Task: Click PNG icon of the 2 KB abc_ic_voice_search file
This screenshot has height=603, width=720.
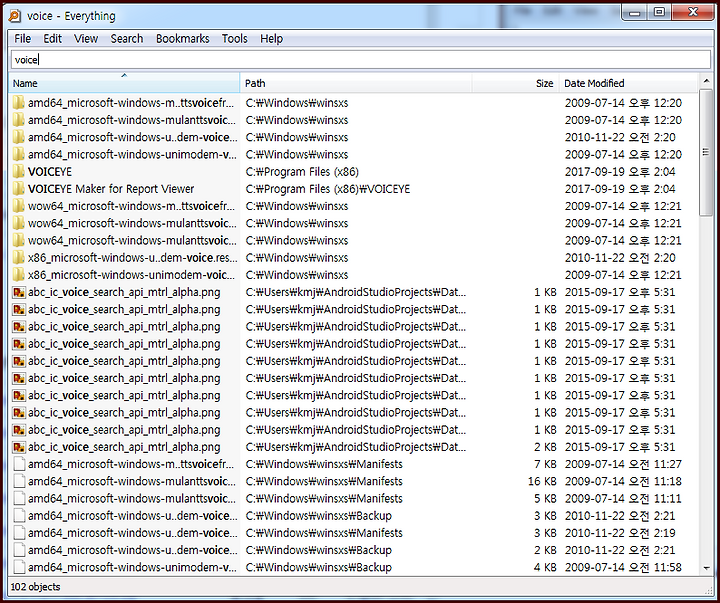Action: click(19, 447)
